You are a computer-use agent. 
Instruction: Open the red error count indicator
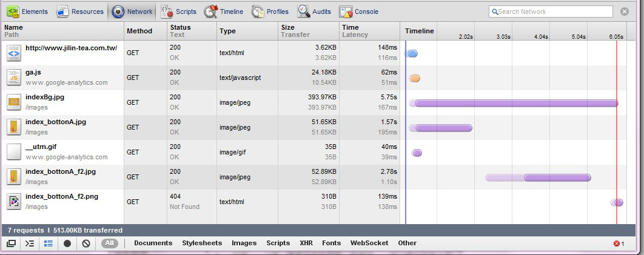(x=619, y=244)
